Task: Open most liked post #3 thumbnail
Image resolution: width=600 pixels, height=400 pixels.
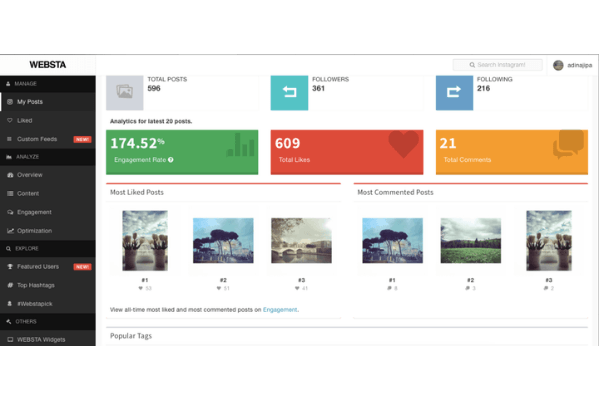Action: pyautogui.click(x=302, y=240)
